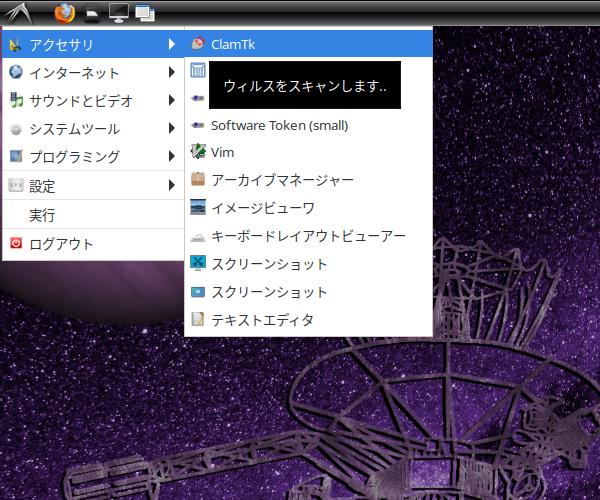Open アーカイブマネージャー
Screen dimensions: 600x500
[308, 179]
